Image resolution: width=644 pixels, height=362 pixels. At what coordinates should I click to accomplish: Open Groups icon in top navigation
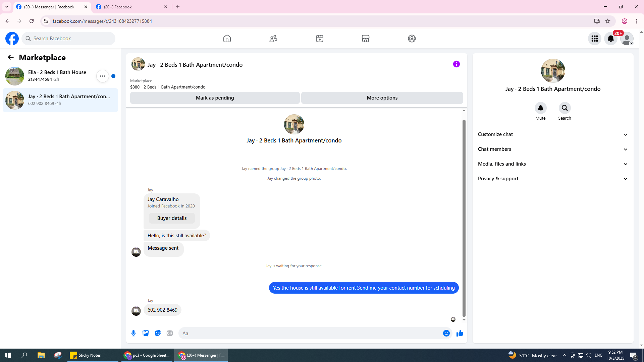click(412, 39)
